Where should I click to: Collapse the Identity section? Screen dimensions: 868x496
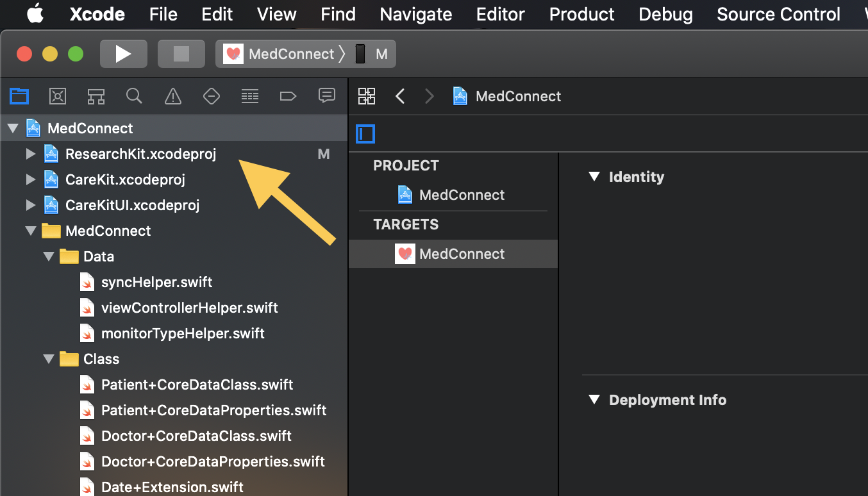point(594,177)
